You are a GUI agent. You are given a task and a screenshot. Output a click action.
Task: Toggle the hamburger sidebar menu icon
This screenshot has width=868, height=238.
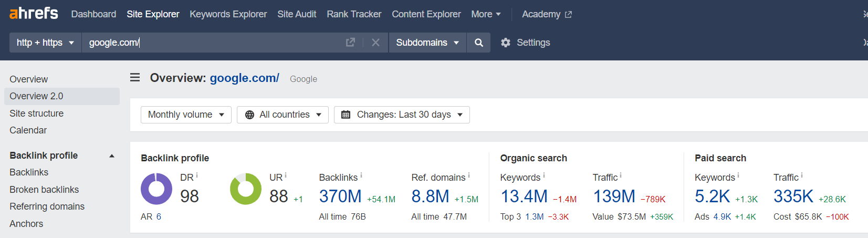pyautogui.click(x=135, y=78)
